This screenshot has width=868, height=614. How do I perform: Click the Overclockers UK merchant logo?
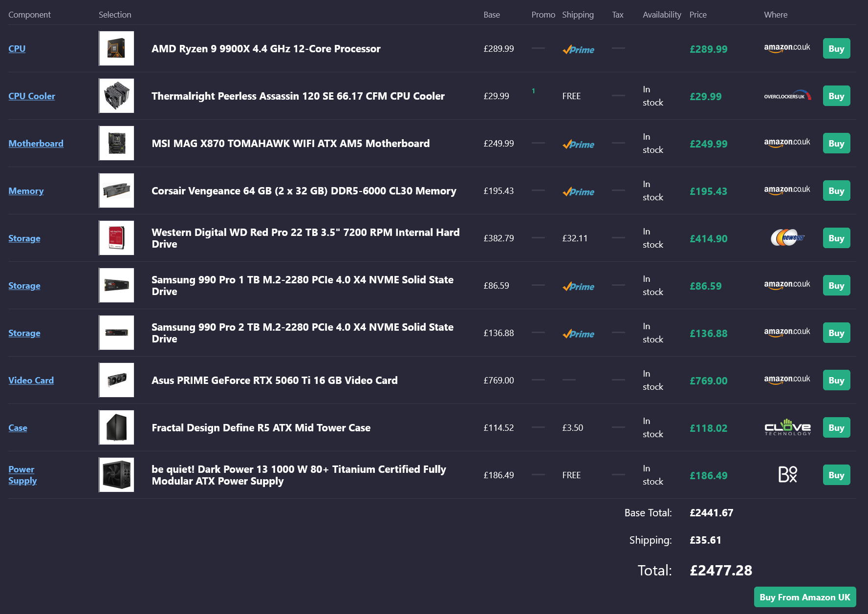click(787, 96)
